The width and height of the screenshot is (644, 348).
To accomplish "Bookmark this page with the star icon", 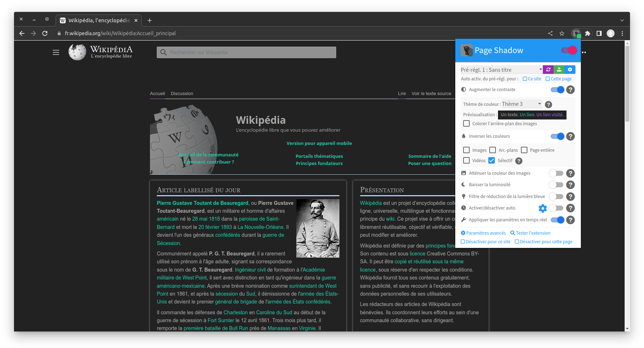I will pyautogui.click(x=562, y=33).
